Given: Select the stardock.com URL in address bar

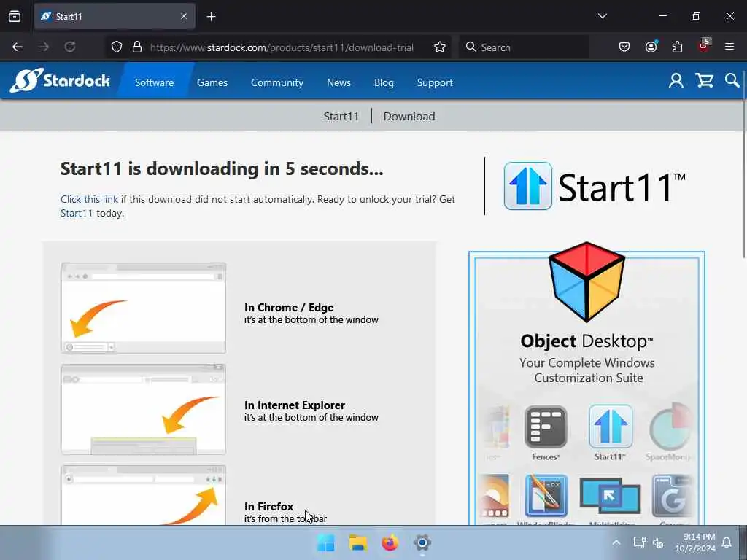Looking at the screenshot, I should 282,47.
